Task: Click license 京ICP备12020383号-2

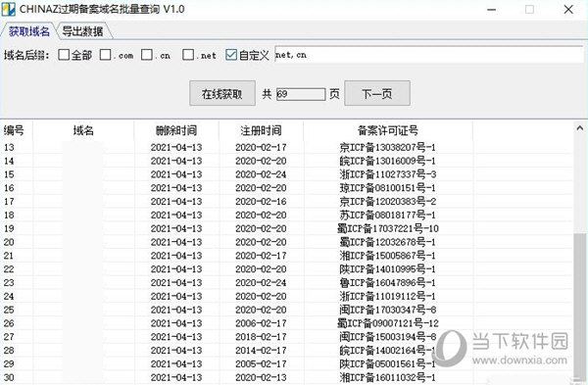Action: [388, 202]
